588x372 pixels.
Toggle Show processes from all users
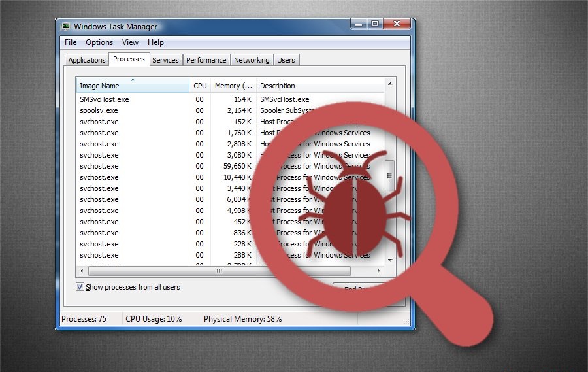pos(80,287)
